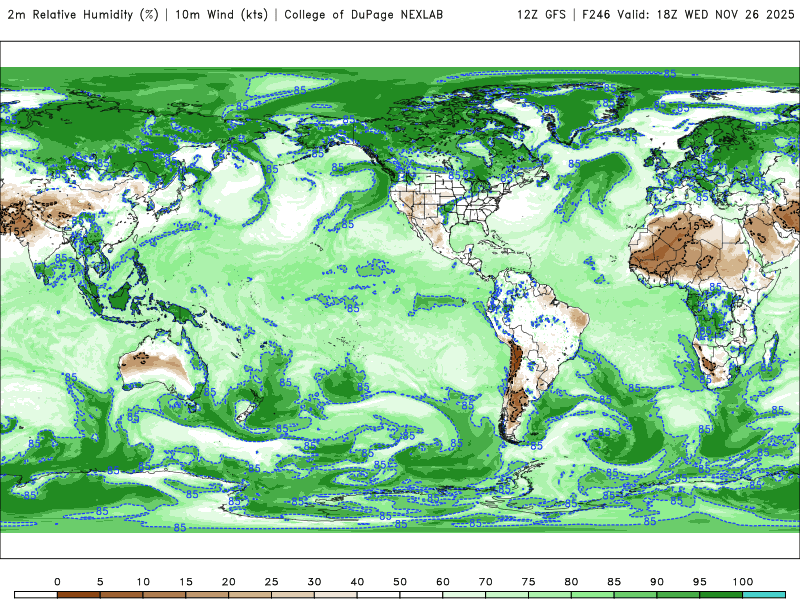Pick the dark green swatch between 95 and 100
Image resolution: width=800 pixels, height=600 pixels.
(721, 595)
